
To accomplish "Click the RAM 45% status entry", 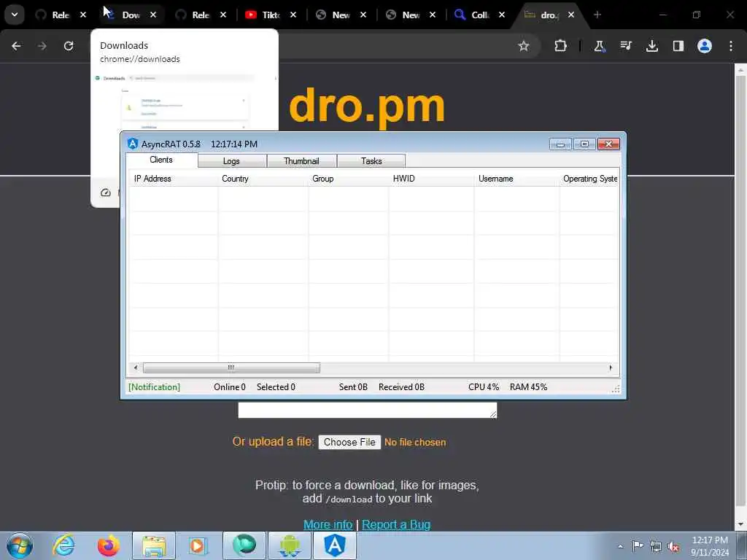I will [528, 387].
